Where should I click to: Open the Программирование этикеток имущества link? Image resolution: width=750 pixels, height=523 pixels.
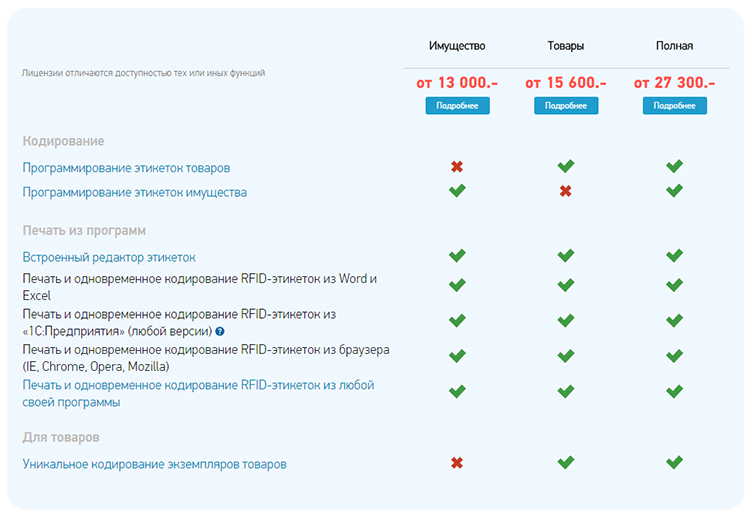click(x=135, y=192)
